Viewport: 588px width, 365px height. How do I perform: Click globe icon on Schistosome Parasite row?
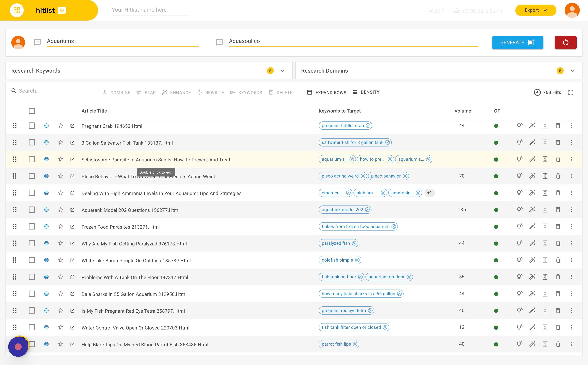tap(46, 159)
